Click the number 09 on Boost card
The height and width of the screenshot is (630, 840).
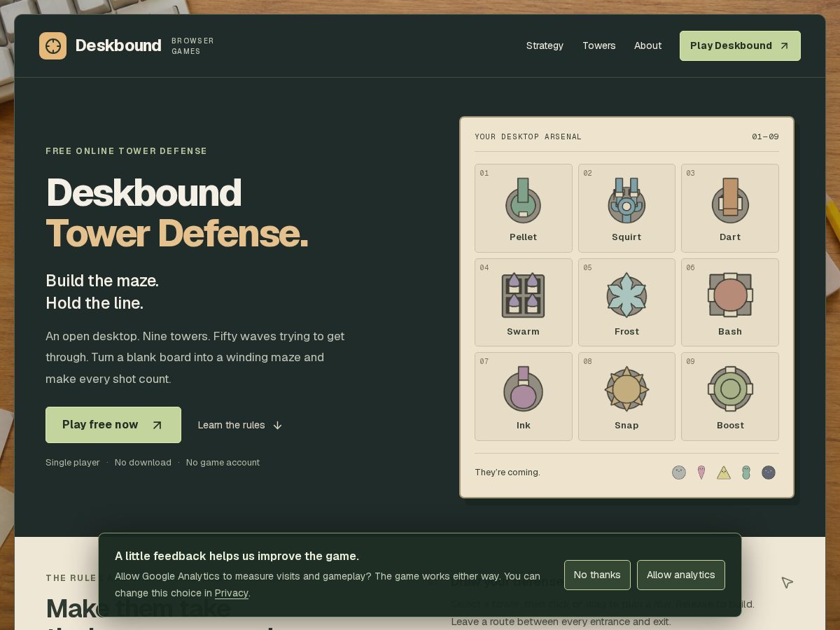690,362
